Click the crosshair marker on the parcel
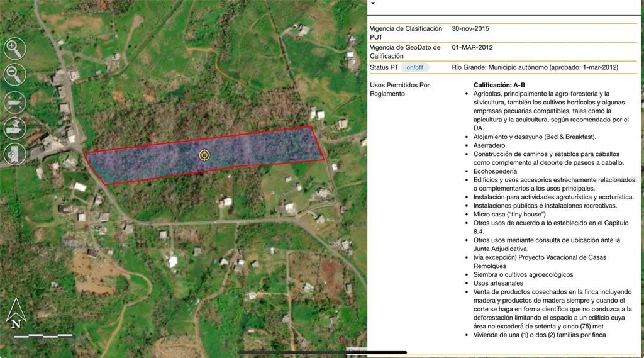 click(x=204, y=155)
